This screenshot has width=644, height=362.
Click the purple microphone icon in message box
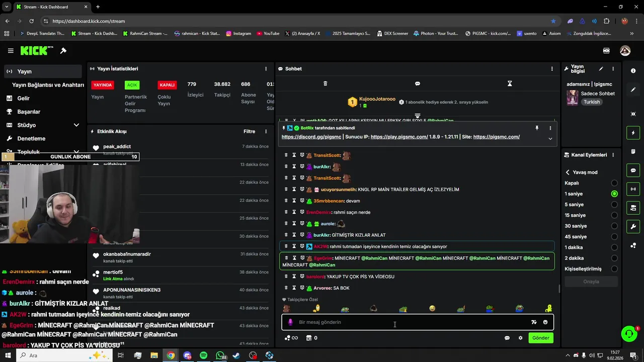(x=290, y=322)
